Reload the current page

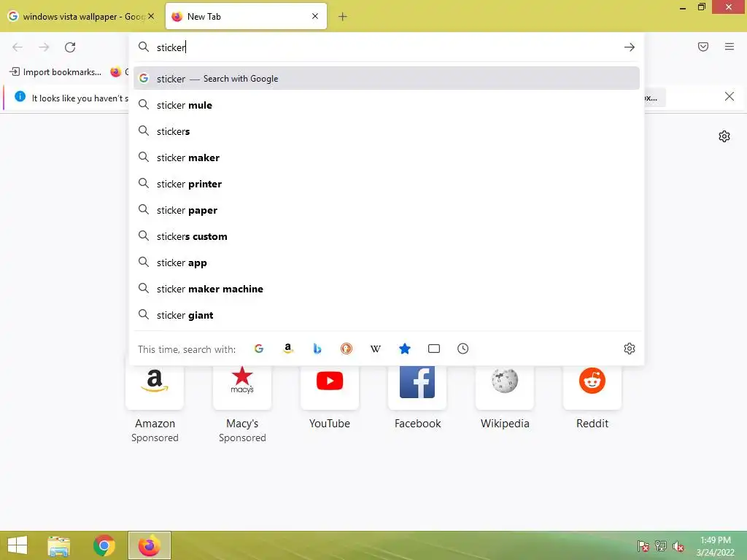[x=70, y=47]
